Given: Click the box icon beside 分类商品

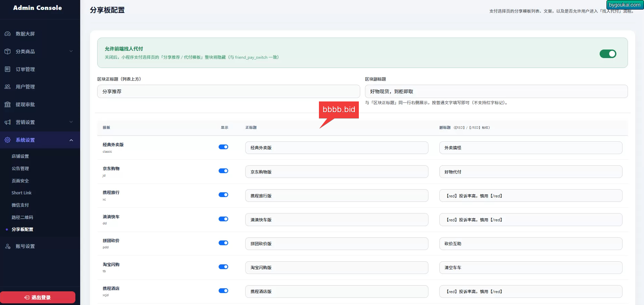Looking at the screenshot, I should click(x=8, y=52).
